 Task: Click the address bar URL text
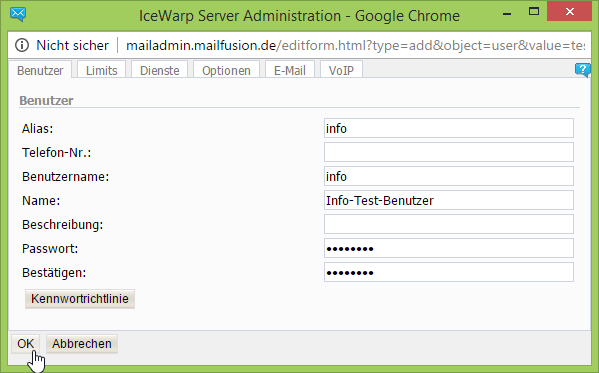tap(355, 45)
